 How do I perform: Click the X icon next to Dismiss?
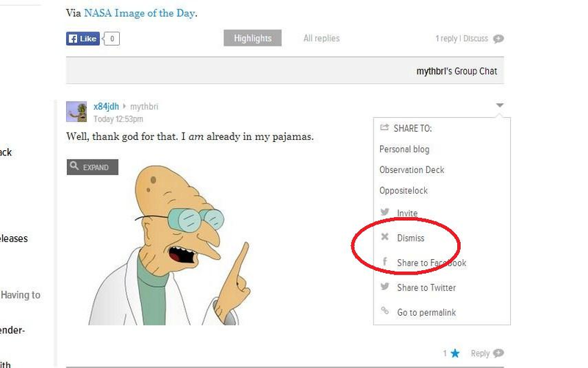click(x=384, y=236)
